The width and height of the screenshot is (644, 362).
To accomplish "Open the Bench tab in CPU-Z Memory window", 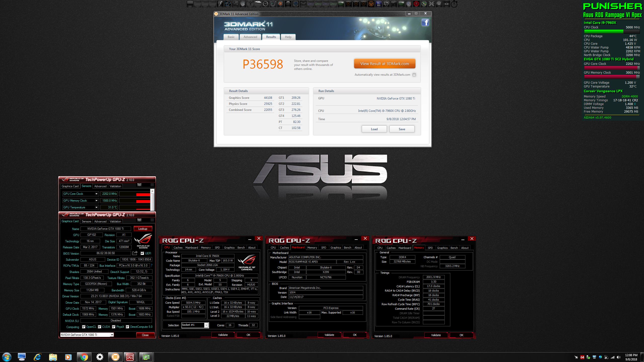I will click(454, 248).
